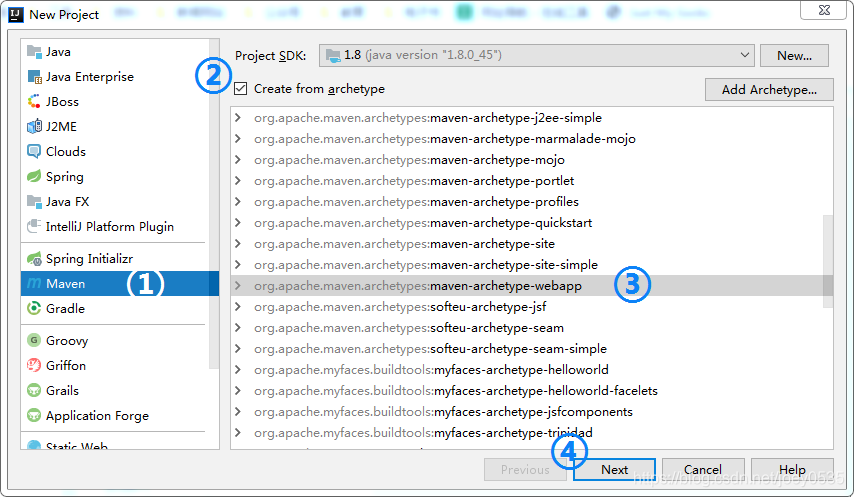The image size is (854, 497).
Task: Click the Cancel button
Action: (703, 469)
